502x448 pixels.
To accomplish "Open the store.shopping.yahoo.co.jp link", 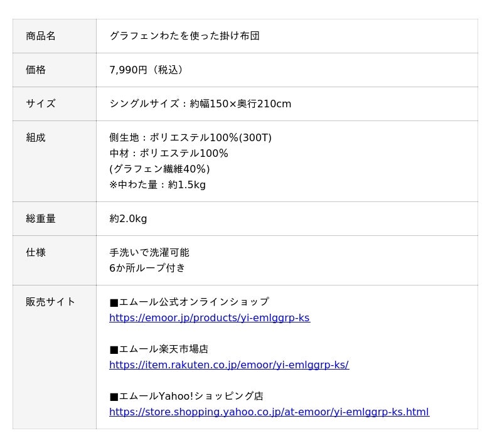I will coord(269,412).
